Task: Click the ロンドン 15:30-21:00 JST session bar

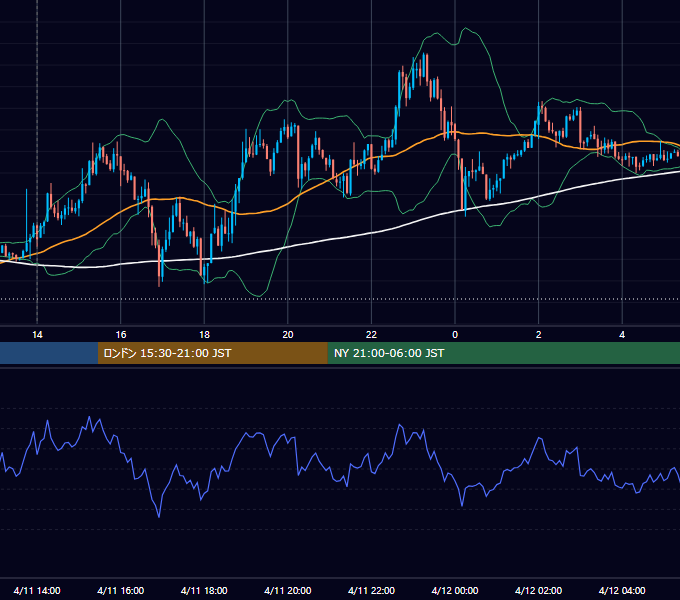Action: pyautogui.click(x=212, y=353)
